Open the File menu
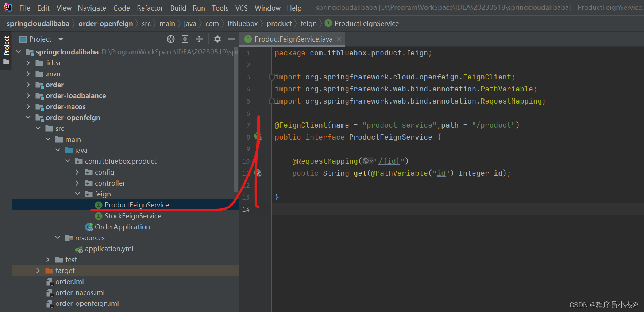The image size is (644, 312). coord(24,8)
